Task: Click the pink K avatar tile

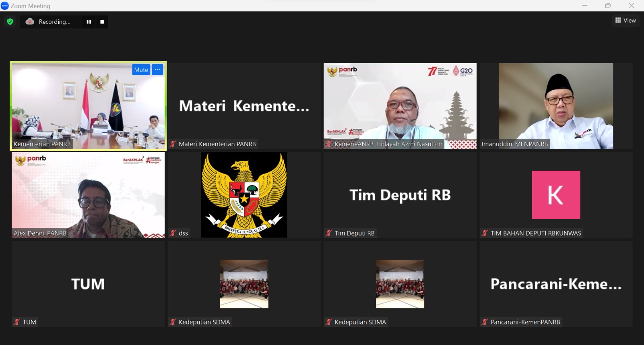Action: tap(556, 195)
